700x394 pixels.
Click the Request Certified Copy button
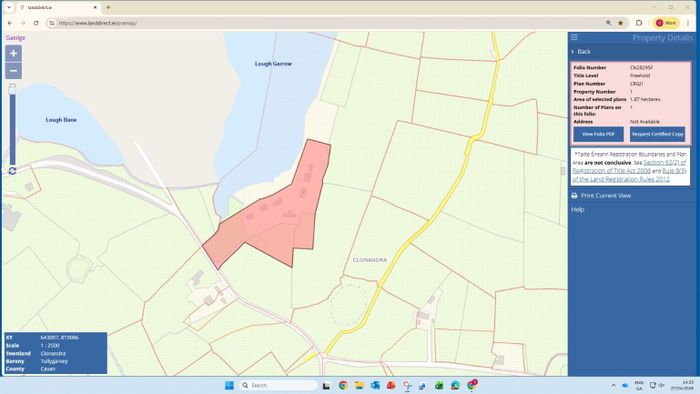[x=657, y=134]
